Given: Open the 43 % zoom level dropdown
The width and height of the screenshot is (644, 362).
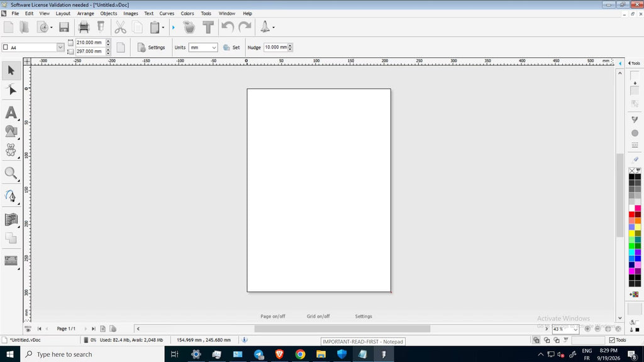Looking at the screenshot, I should tap(575, 329).
